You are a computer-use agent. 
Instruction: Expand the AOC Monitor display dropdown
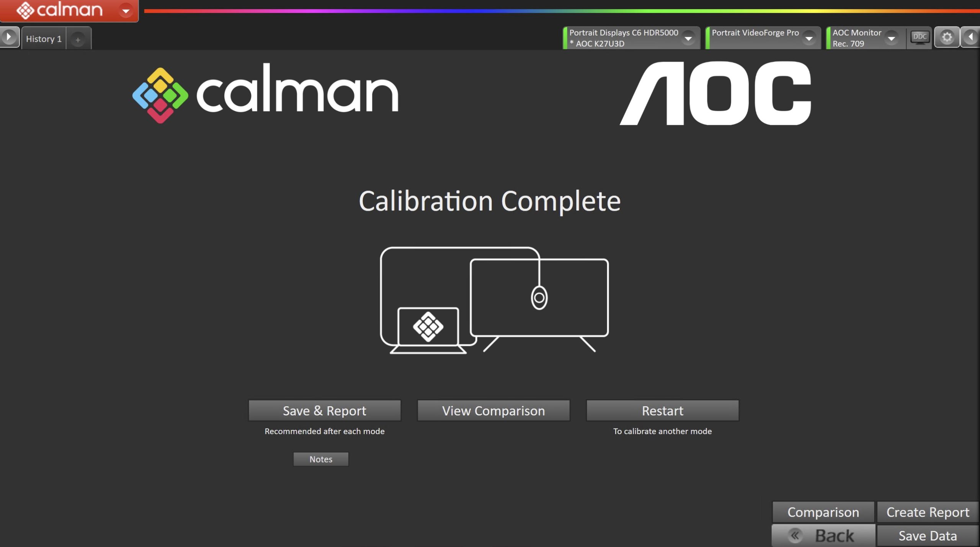pyautogui.click(x=891, y=38)
